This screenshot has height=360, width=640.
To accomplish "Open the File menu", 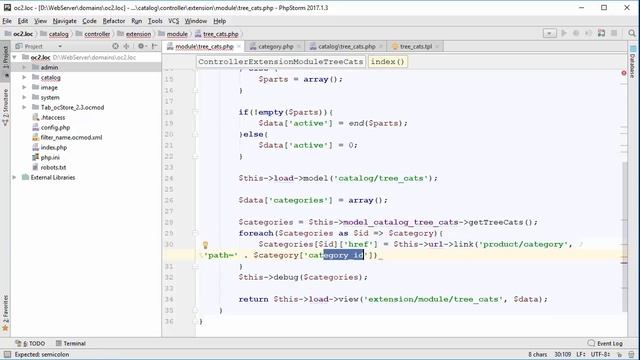I will [7, 21].
